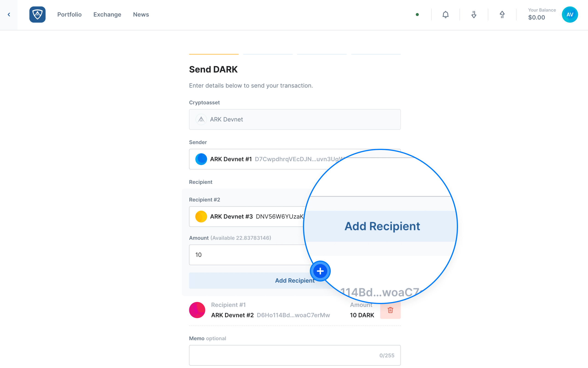Click the Send DARK heading
This screenshot has width=588, height=368.
pyautogui.click(x=213, y=69)
